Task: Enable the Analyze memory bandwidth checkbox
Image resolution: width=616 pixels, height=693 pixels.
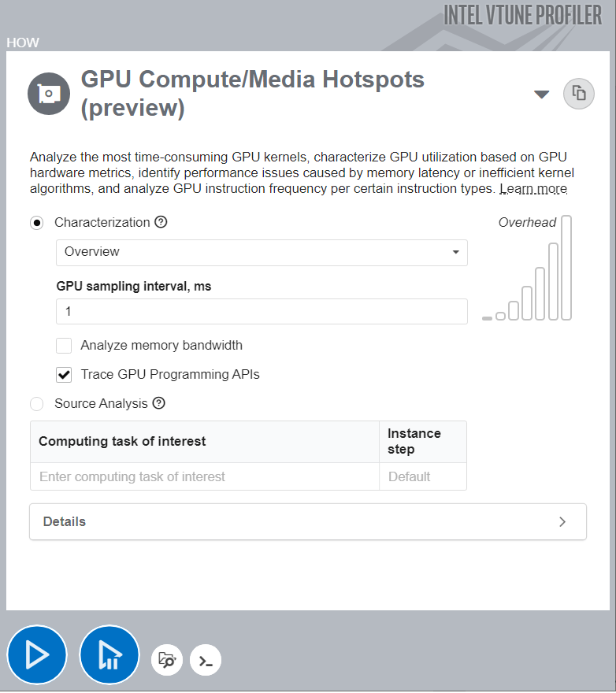Action: (64, 346)
